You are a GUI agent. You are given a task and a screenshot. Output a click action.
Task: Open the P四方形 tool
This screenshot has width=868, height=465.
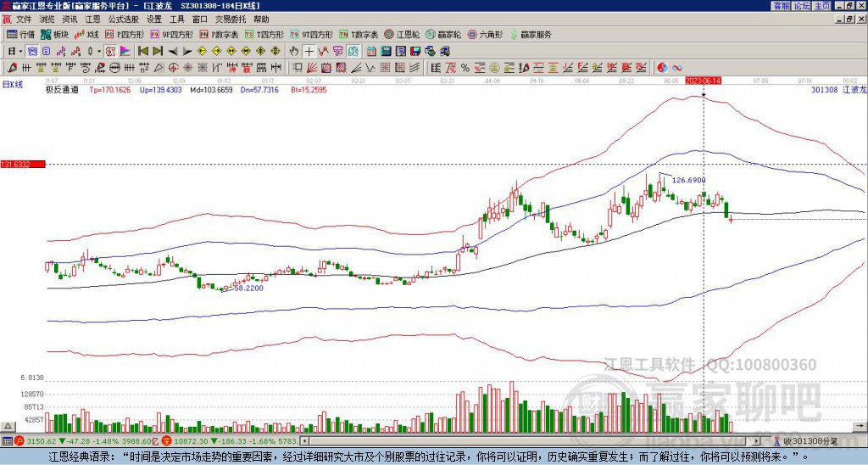click(x=125, y=34)
